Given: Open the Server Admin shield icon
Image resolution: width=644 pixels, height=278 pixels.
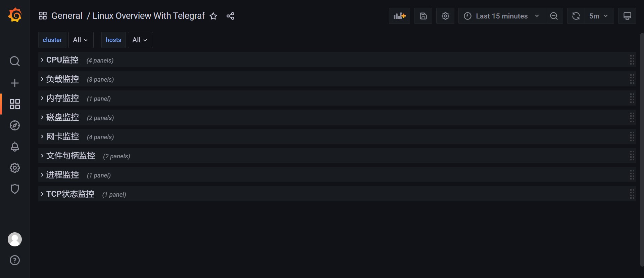Looking at the screenshot, I should (15, 189).
